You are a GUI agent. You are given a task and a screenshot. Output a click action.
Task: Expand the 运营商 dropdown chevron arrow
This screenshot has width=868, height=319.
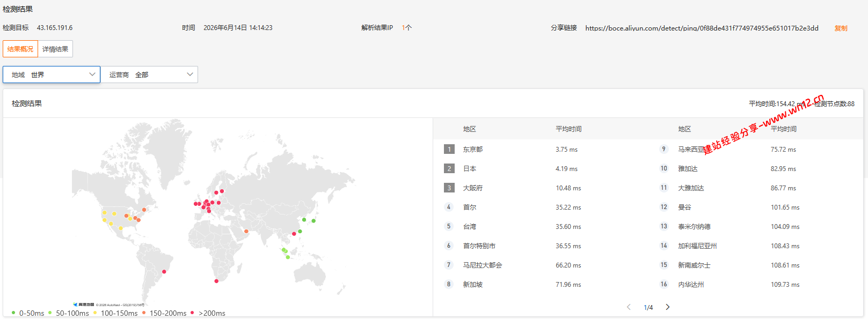(x=190, y=75)
